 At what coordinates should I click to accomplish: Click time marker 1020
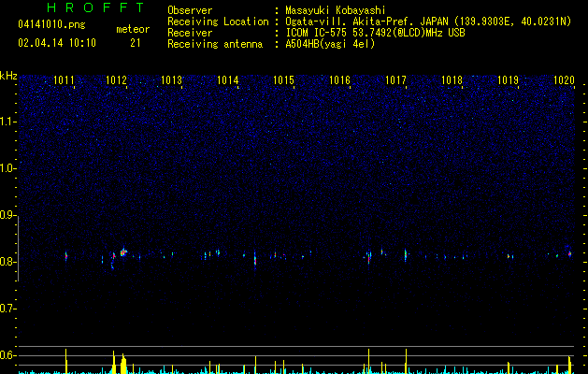(x=564, y=80)
